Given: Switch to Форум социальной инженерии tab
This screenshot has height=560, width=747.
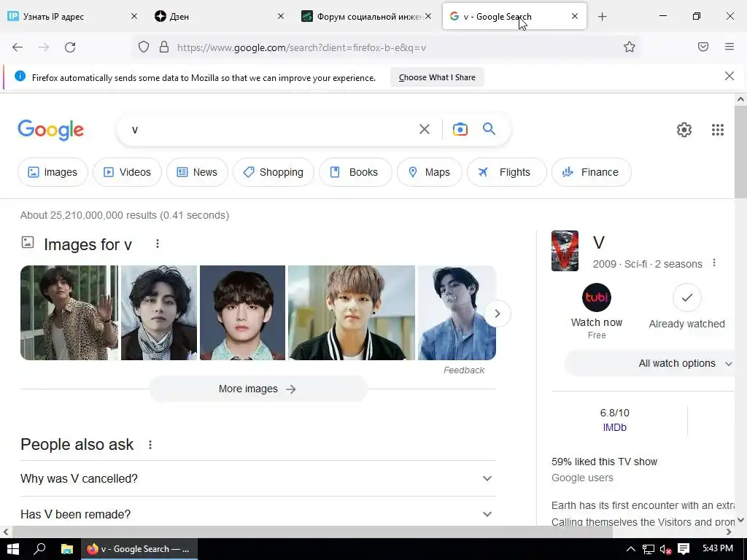Looking at the screenshot, I should coord(365,16).
